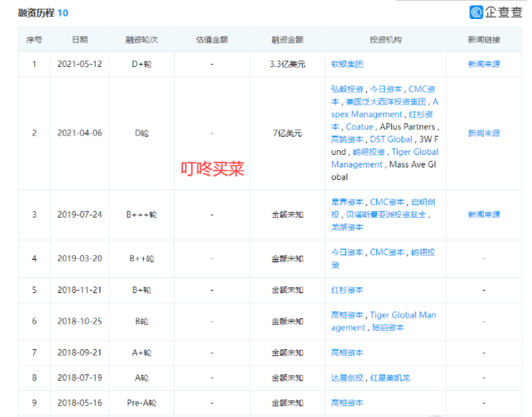Click the Pre-A轮 round cell
The image size is (532, 417).
(x=141, y=403)
